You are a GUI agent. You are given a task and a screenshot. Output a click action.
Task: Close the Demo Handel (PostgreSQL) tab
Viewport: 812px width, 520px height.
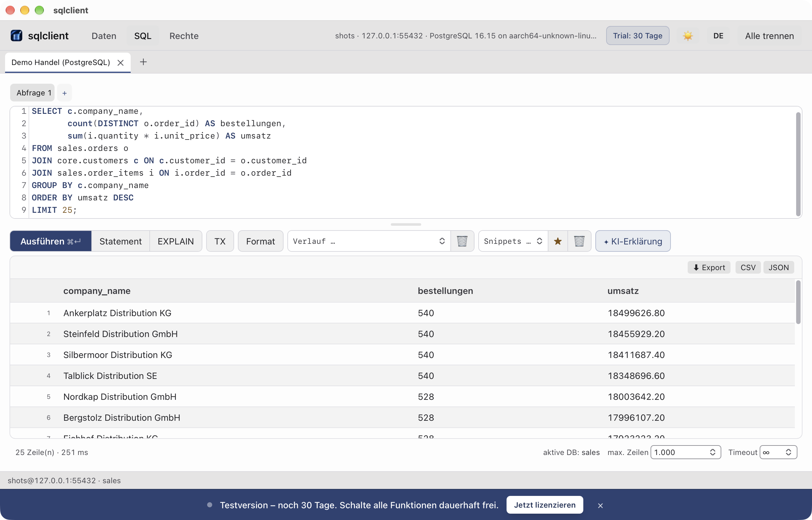point(121,63)
